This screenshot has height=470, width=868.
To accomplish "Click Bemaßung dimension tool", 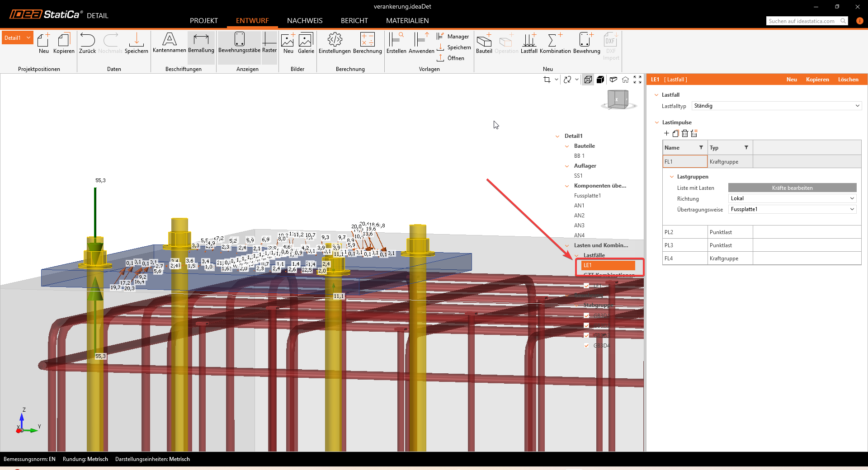I will coord(201,43).
